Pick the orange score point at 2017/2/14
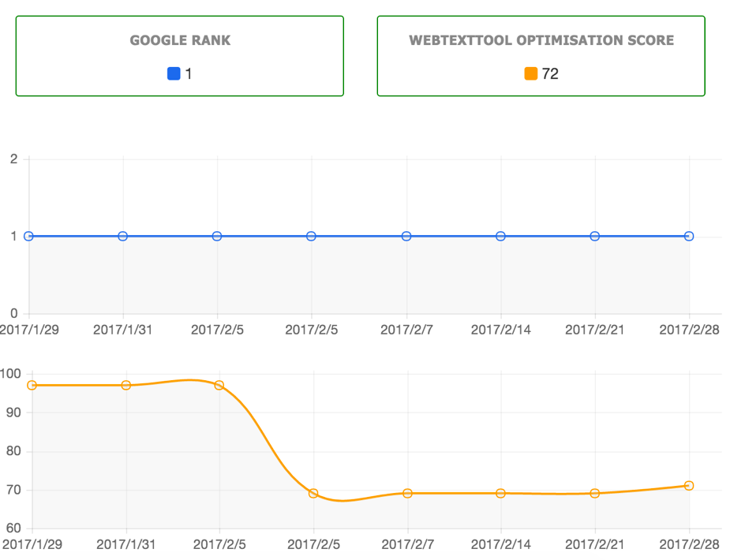Image resolution: width=745 pixels, height=560 pixels. coord(501,493)
